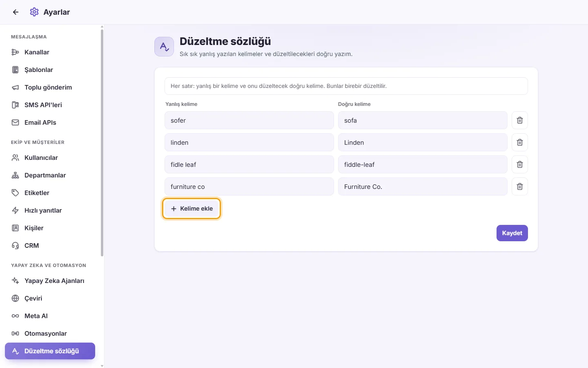Screen dimensions: 588x368
Task: Edit the correct word field 'sofa'
Action: [423, 120]
